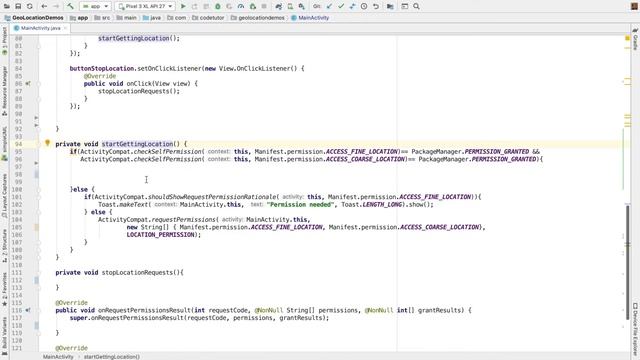The width and height of the screenshot is (640, 360).
Task: Click the app breadcrumb in navigation bar
Action: point(79,18)
